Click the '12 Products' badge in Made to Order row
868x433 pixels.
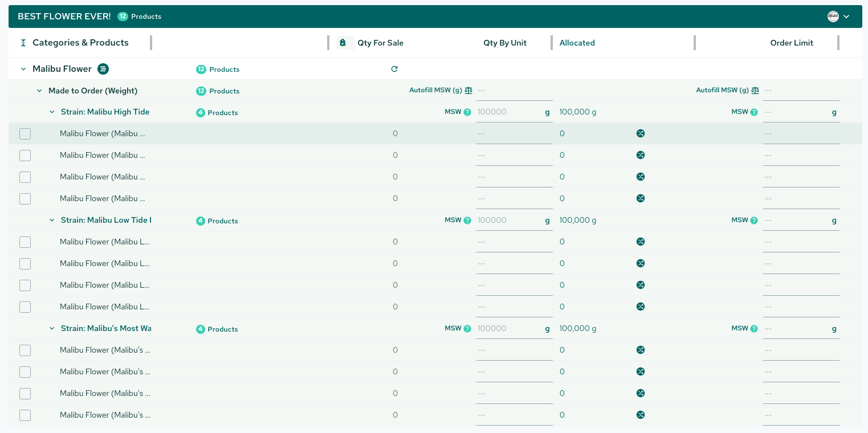pos(218,91)
